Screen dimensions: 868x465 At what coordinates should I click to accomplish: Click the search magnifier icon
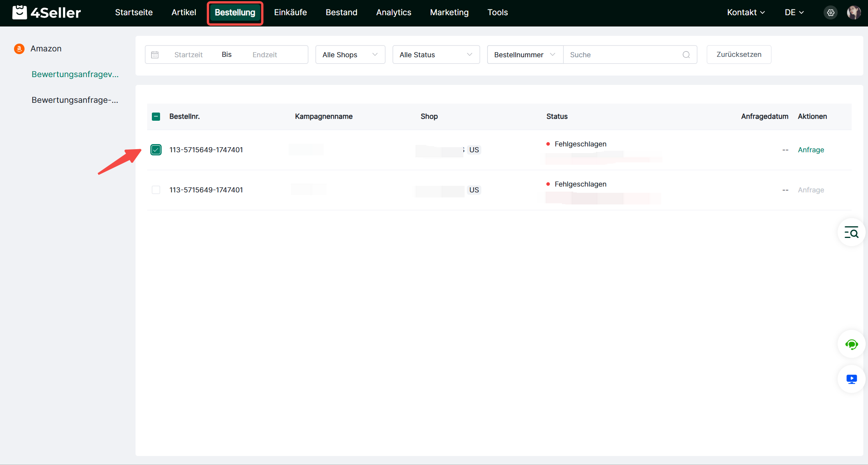[686, 55]
